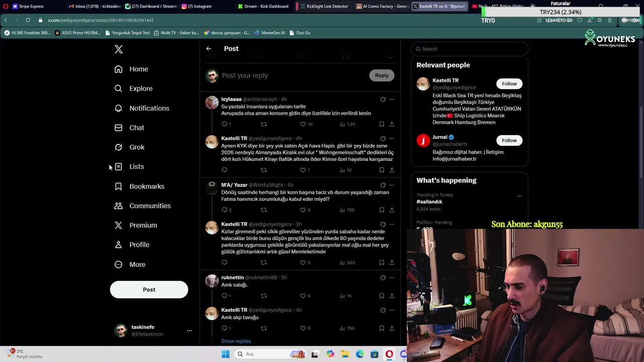This screenshot has height=362, width=644.
Task: View analytics of Kastelli TR's KYK reply
Action: click(x=346, y=170)
